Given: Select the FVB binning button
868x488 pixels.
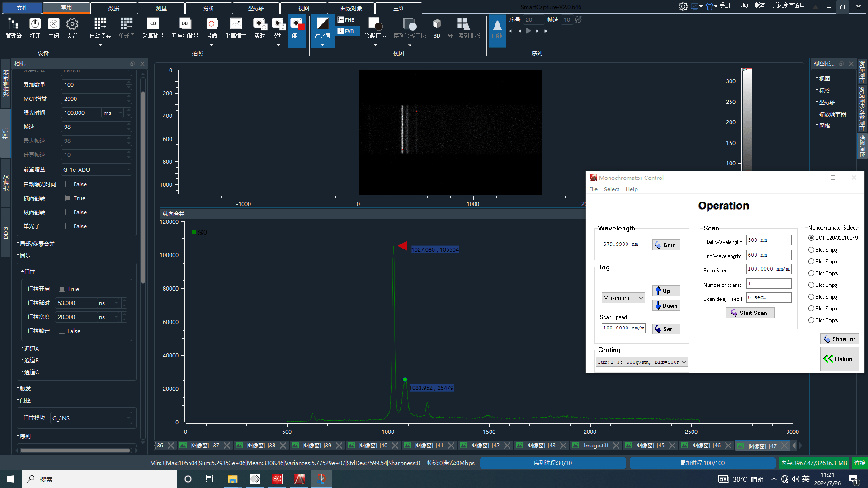Looking at the screenshot, I should [347, 31].
